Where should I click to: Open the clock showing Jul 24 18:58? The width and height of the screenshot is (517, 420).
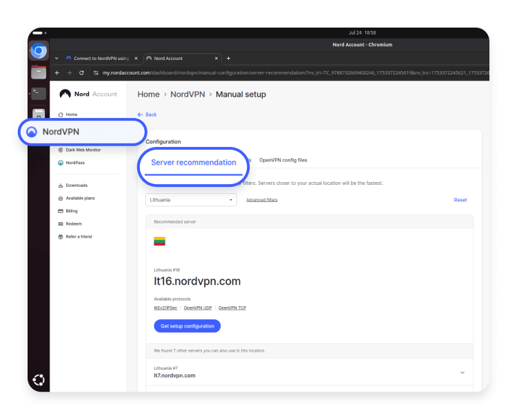[363, 32]
